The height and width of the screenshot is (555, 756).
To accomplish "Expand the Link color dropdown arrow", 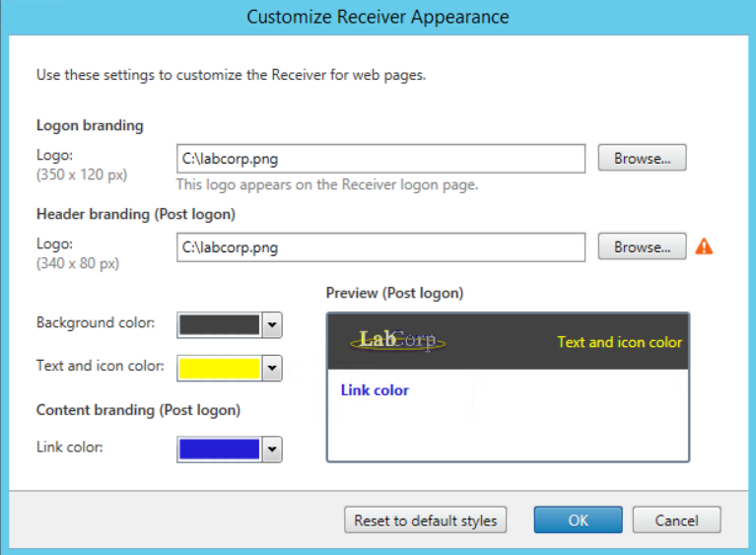I will point(272,451).
